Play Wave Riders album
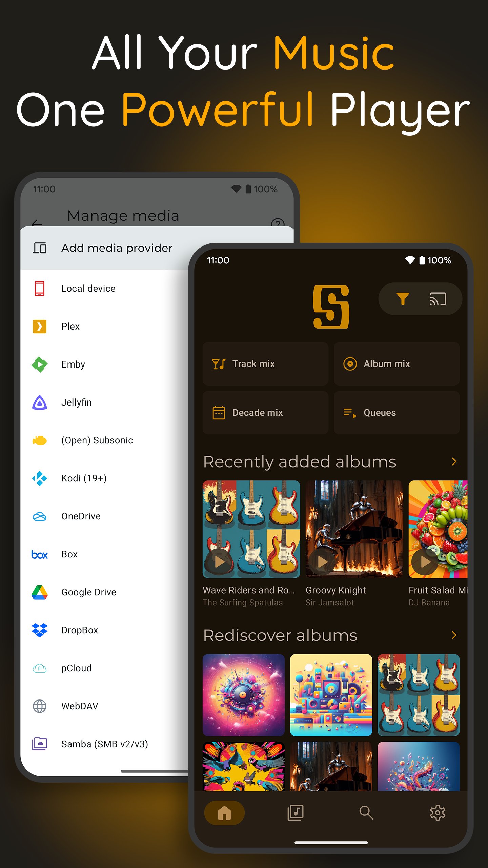Viewport: 488px width, 868px height. point(220,562)
